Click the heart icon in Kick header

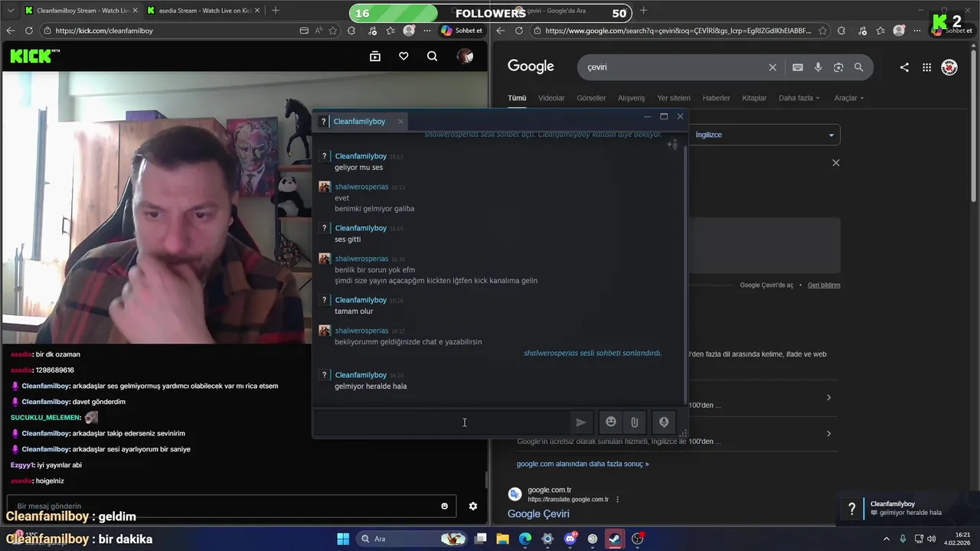(x=403, y=56)
